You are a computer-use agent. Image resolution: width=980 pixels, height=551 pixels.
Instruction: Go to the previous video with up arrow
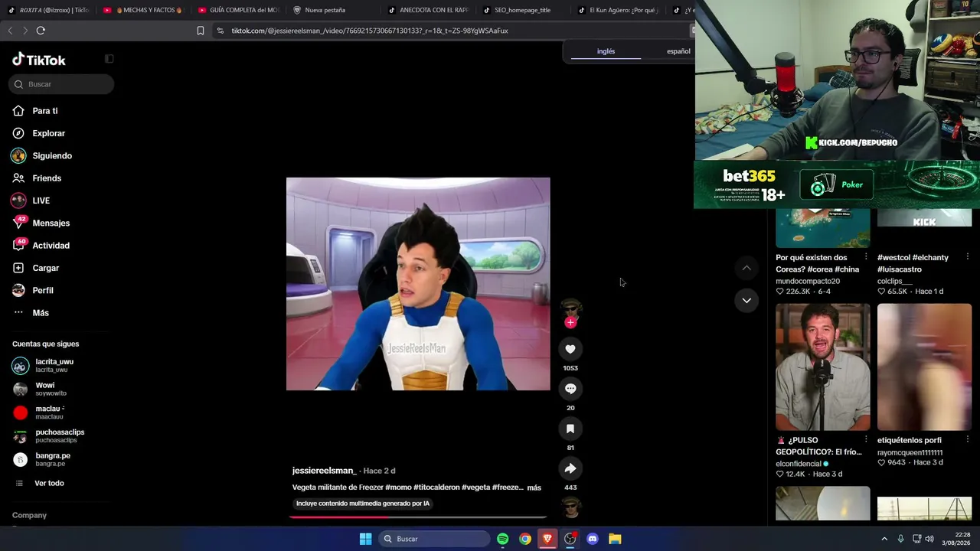746,268
